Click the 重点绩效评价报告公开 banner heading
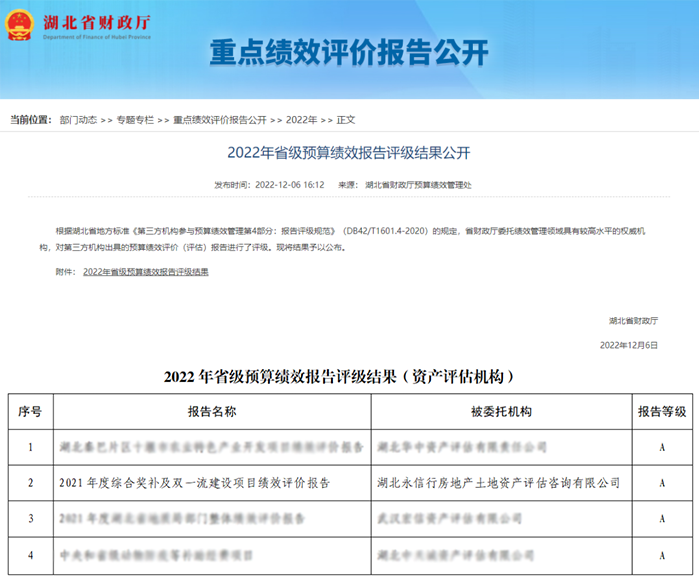 (x=349, y=53)
